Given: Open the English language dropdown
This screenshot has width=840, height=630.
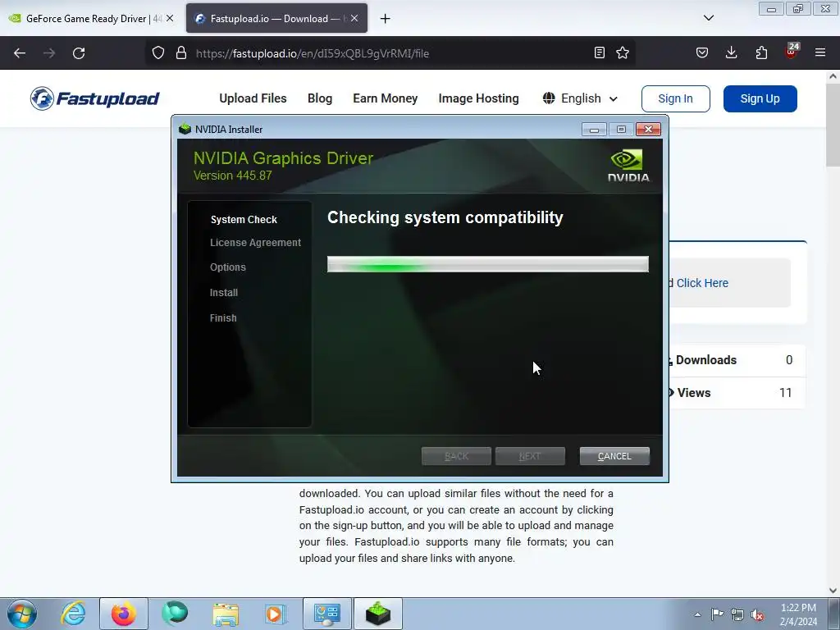Looking at the screenshot, I should (x=580, y=98).
